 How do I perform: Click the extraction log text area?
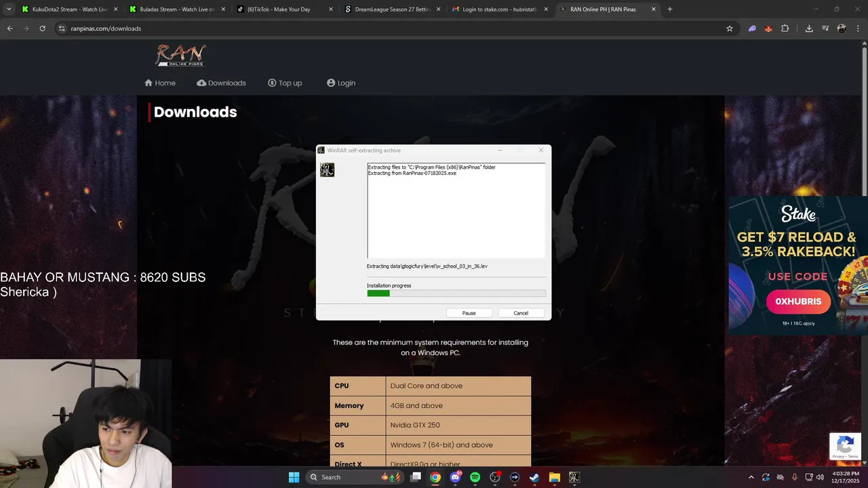pyautogui.click(x=456, y=210)
